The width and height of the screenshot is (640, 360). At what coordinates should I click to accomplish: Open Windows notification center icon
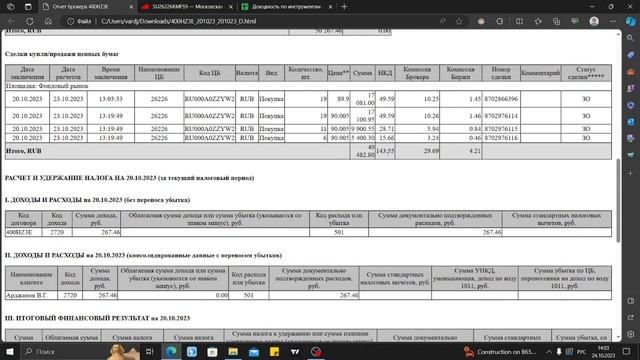coord(627,351)
